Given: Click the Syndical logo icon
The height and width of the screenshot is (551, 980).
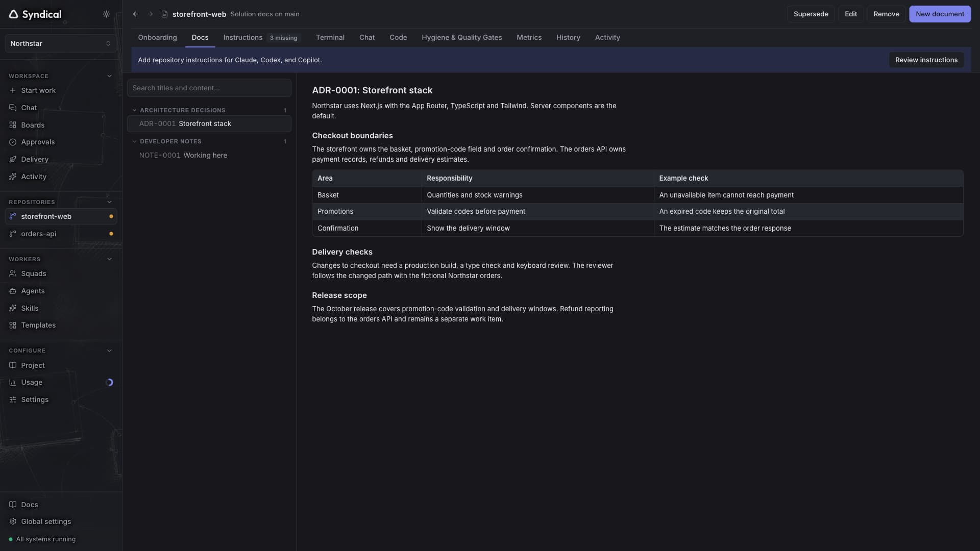Looking at the screenshot, I should point(14,14).
